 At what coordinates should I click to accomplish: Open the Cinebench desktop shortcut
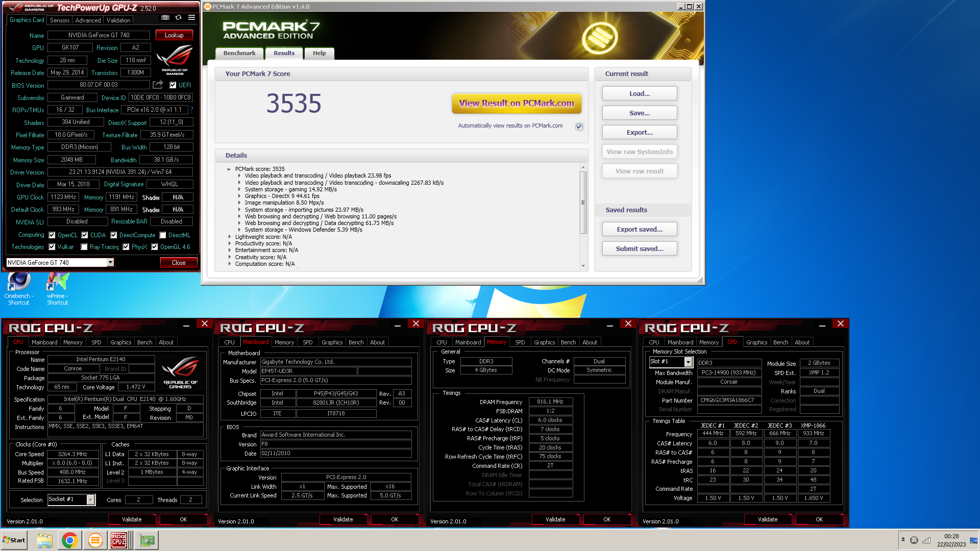[18, 289]
